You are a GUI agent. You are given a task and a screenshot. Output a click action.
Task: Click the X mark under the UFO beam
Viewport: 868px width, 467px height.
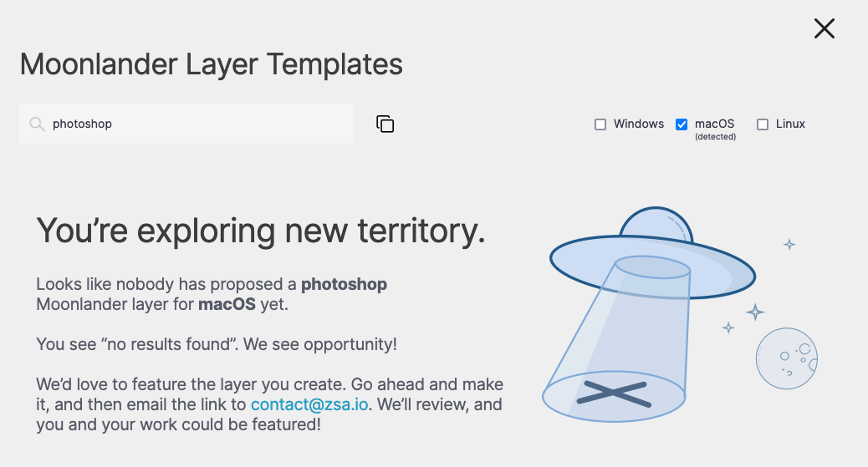click(613, 394)
